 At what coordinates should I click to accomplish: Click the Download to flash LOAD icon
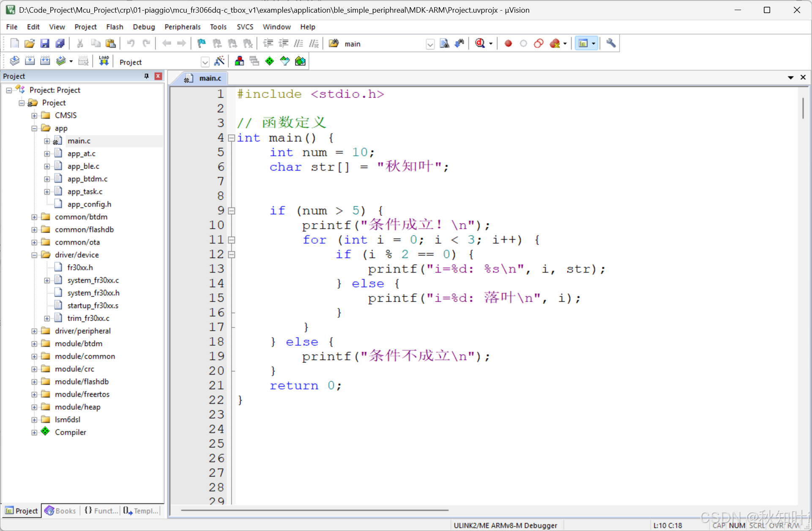click(x=104, y=61)
